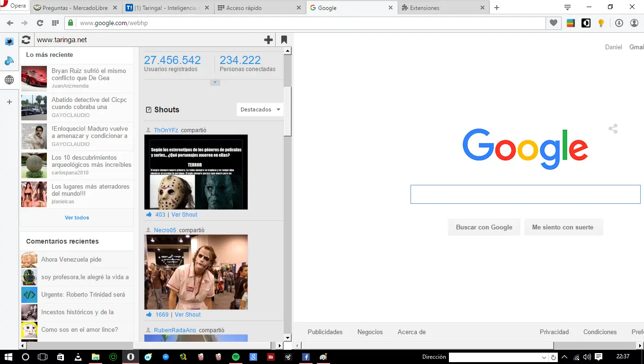Open Spotify from the taskbar
The height and width of the screenshot is (364, 644).
[235, 357]
